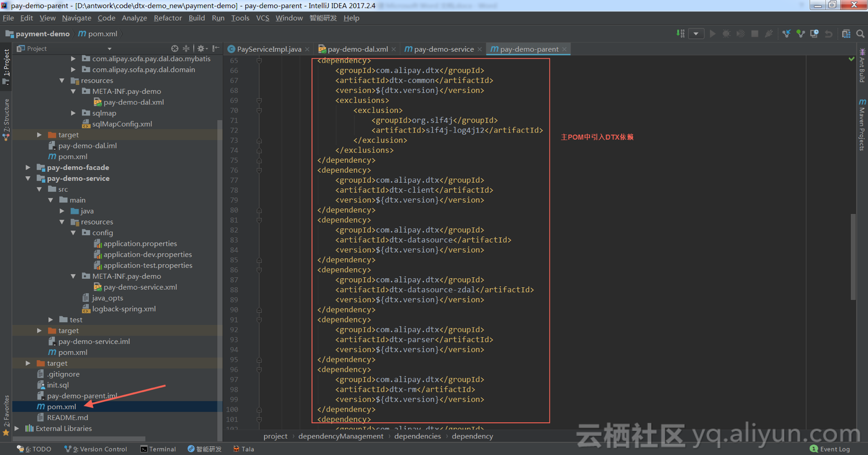Expand the sqlmap folder
This screenshot has width=868, height=455.
point(73,113)
